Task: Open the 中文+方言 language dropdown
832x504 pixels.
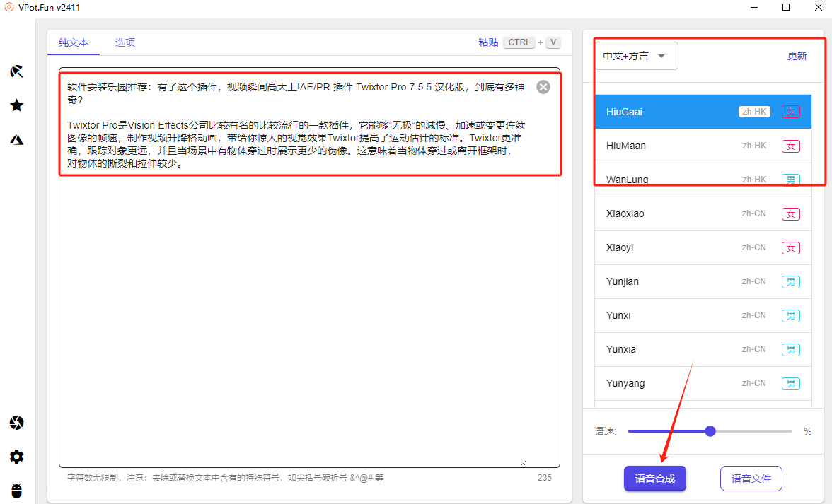Action: (x=635, y=56)
